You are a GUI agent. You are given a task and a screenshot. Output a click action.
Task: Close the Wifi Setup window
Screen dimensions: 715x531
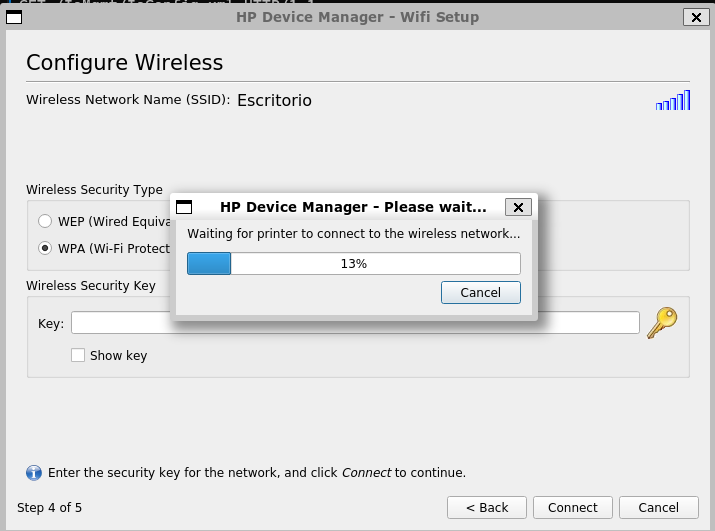(693, 17)
